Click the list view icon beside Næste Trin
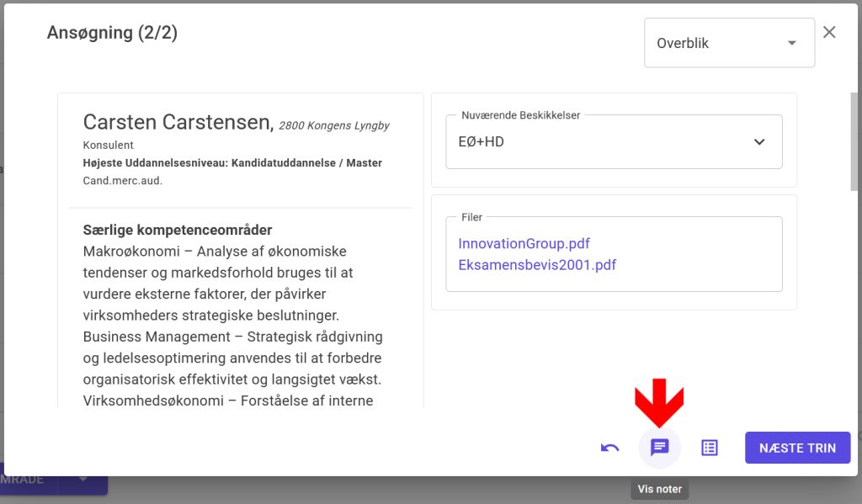The height and width of the screenshot is (504, 862). tap(710, 448)
